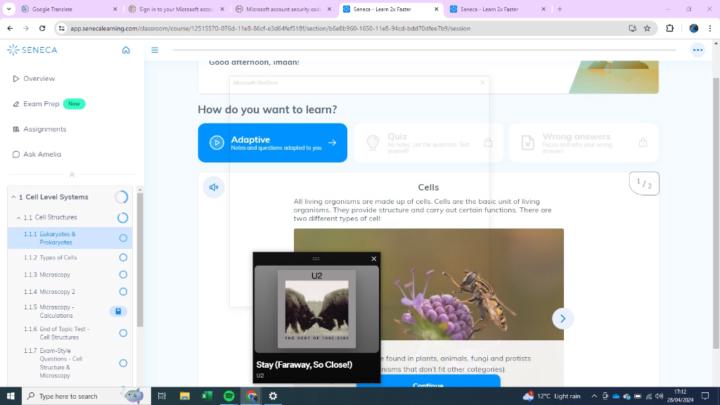Screen dimensions: 720x405
Task: Open Settings gear on taskbar
Action: [x=273, y=396]
